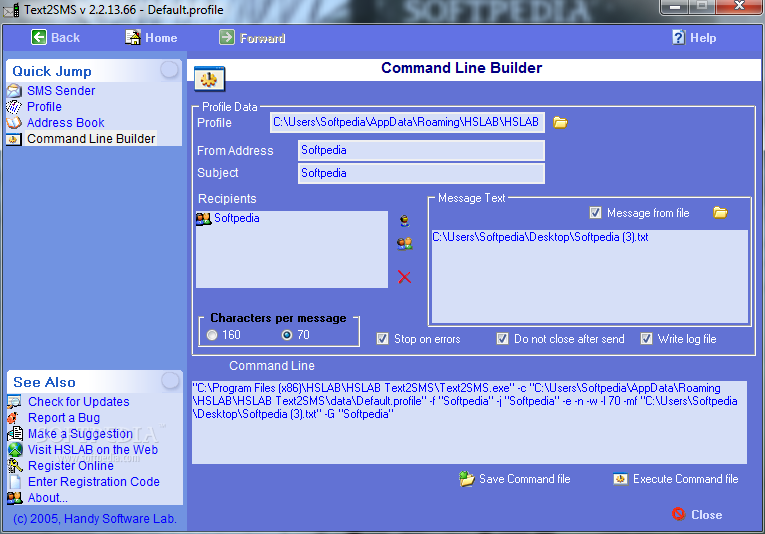Click the Register Online icon

point(15,466)
